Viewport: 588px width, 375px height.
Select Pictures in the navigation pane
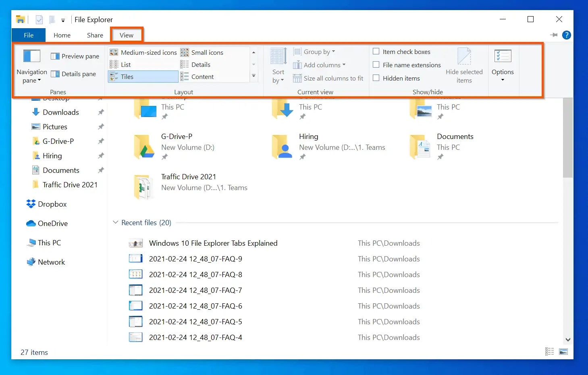click(55, 126)
